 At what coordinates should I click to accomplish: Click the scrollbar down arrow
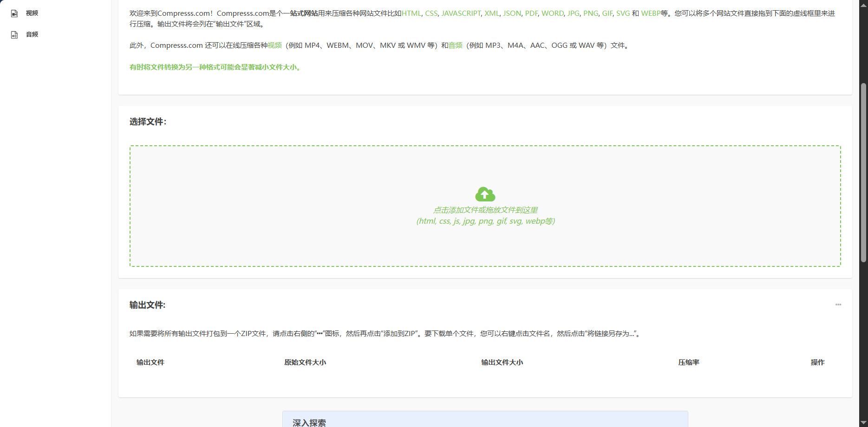click(x=863, y=423)
